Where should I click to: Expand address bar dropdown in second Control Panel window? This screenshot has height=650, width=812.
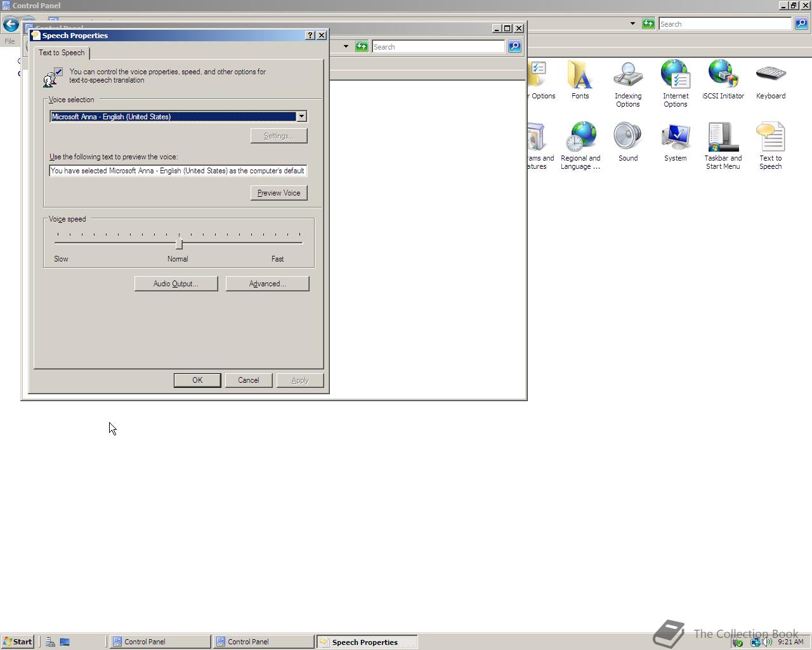346,46
